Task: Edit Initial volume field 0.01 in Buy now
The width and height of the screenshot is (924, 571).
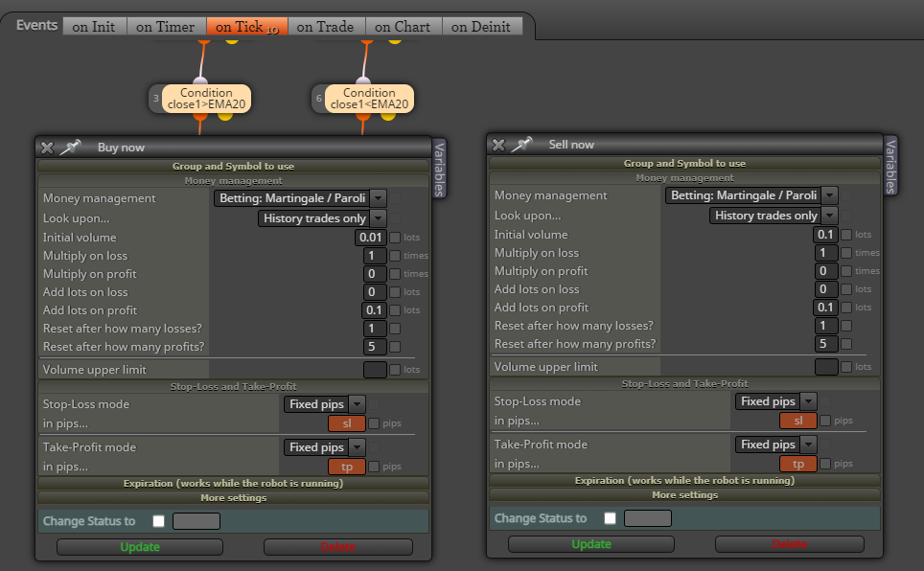Action: click(x=371, y=237)
